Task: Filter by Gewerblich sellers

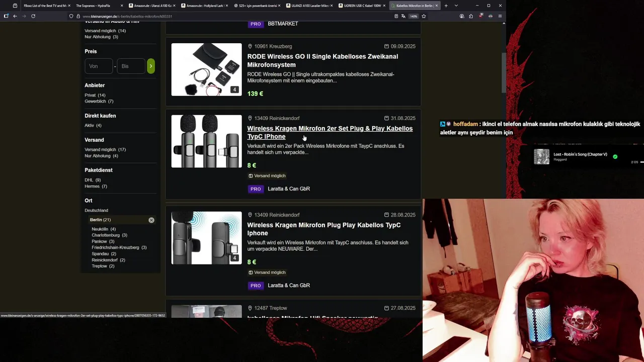Action: [99, 101]
